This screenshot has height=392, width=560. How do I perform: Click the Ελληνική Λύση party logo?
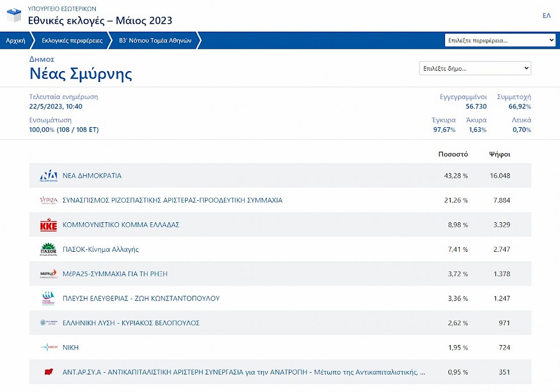[x=49, y=323]
